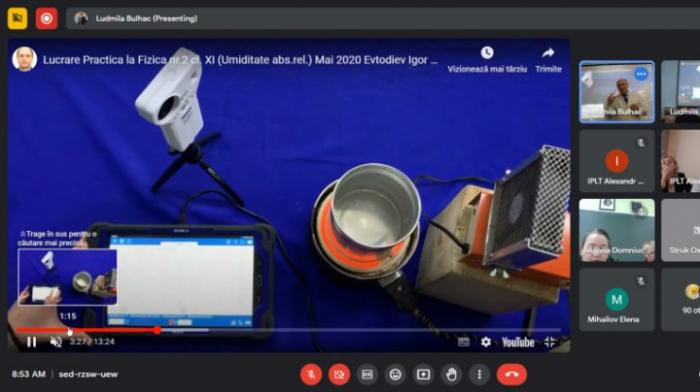Image resolution: width=700 pixels, height=392 pixels.
Task: Click the video progress bar scrubber
Action: pos(157,330)
